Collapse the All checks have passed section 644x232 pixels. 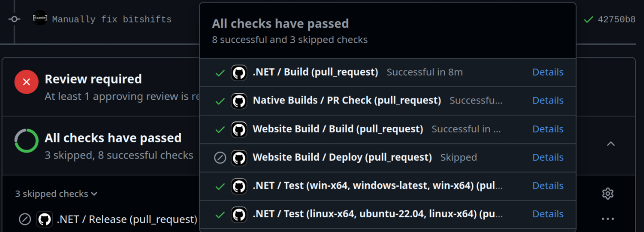tap(611, 144)
